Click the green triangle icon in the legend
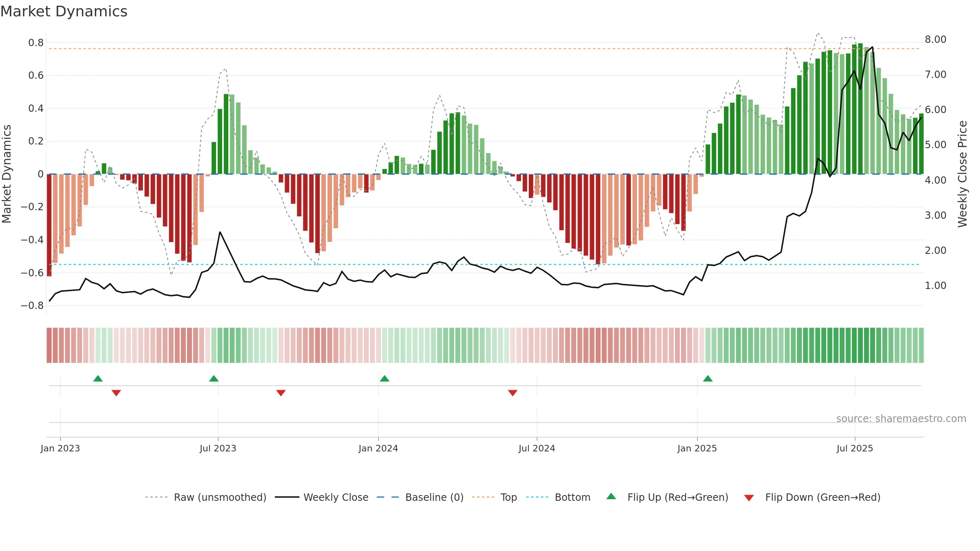 pyautogui.click(x=611, y=496)
